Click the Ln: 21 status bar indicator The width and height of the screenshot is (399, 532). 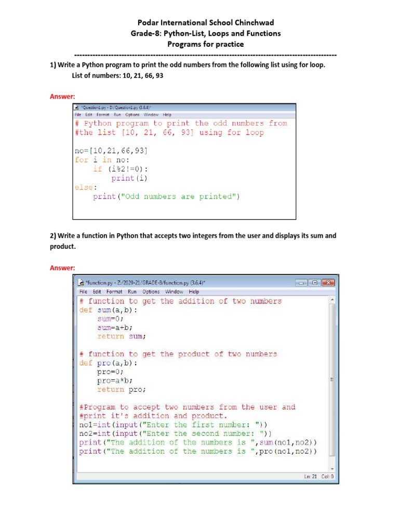pos(310,476)
